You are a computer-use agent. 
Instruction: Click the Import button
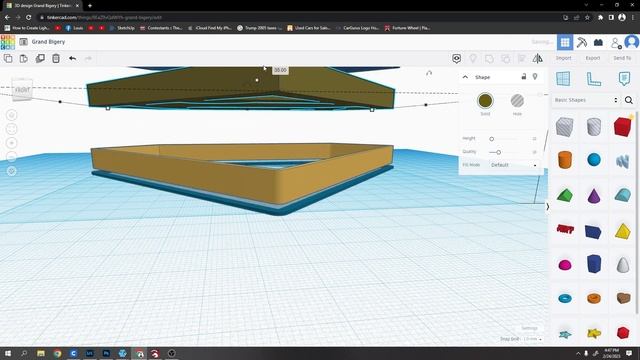tap(563, 58)
